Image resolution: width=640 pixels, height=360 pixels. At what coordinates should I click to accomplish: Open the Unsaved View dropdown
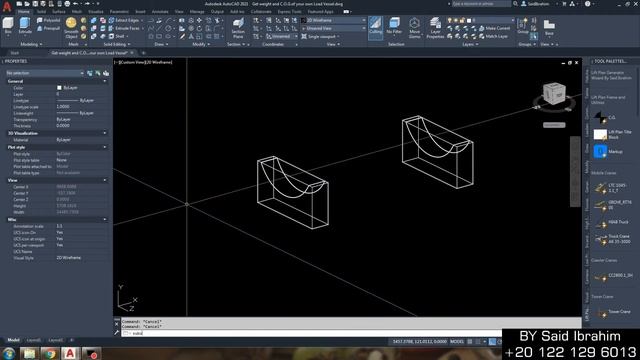tap(333, 28)
